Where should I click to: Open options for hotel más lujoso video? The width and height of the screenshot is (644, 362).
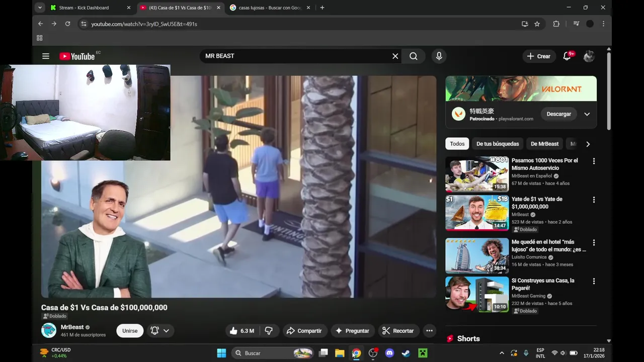pyautogui.click(x=594, y=243)
